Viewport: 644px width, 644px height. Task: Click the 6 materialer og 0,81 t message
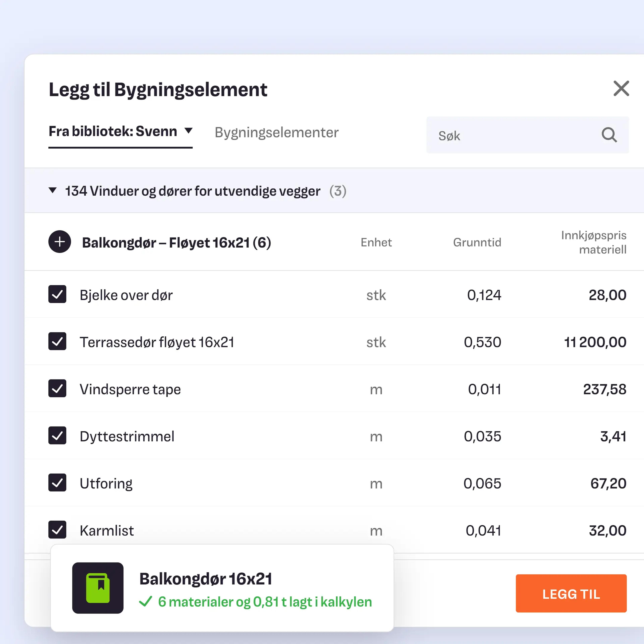[x=265, y=602]
